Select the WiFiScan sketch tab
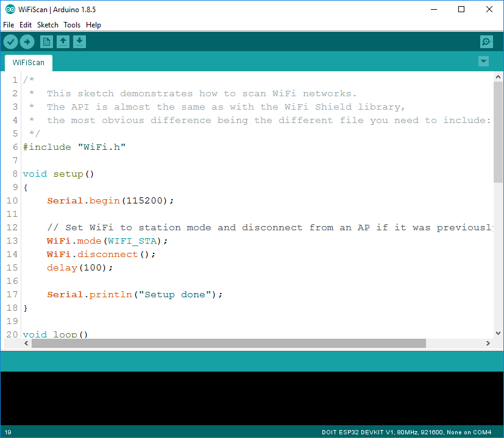The width and height of the screenshot is (504, 438). coord(28,62)
